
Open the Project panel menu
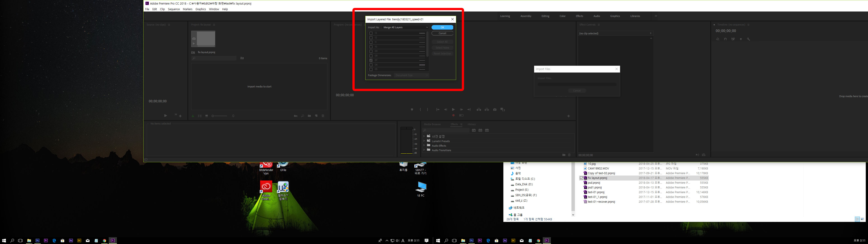[214, 25]
